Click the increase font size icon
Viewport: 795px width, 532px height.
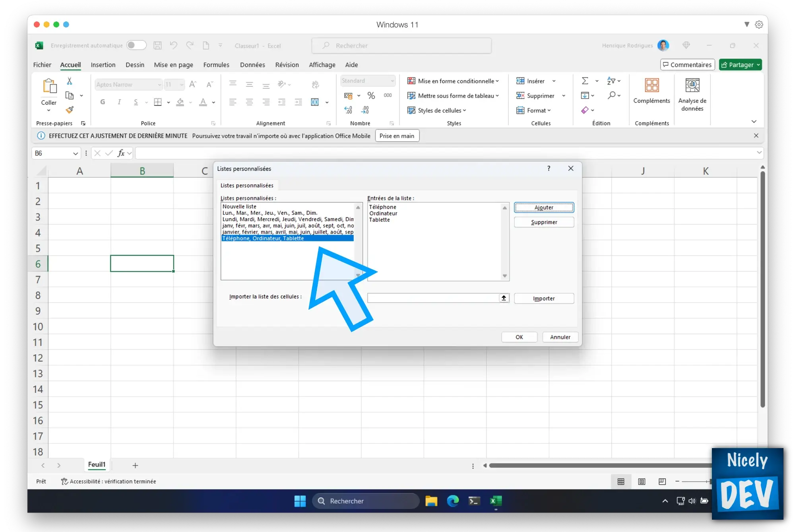pyautogui.click(x=193, y=84)
